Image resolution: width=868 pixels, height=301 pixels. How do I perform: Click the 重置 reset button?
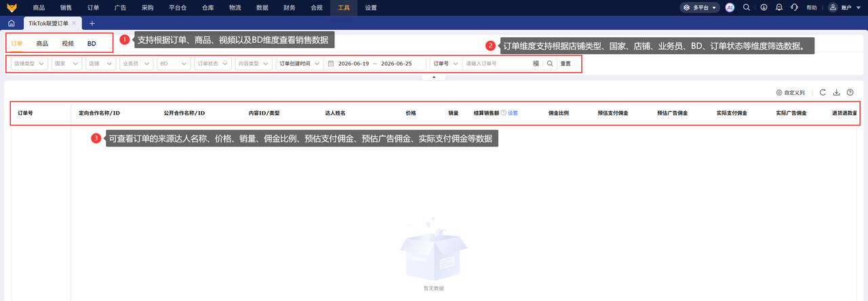[566, 63]
